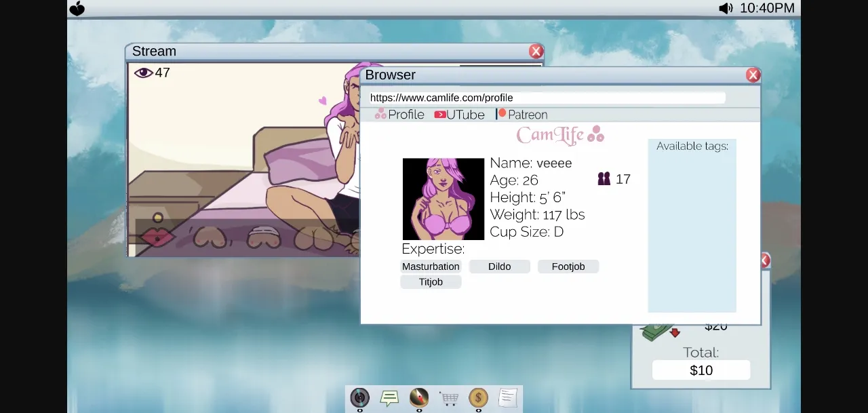
Task: Select the Dildo expertise tag
Action: [499, 267]
